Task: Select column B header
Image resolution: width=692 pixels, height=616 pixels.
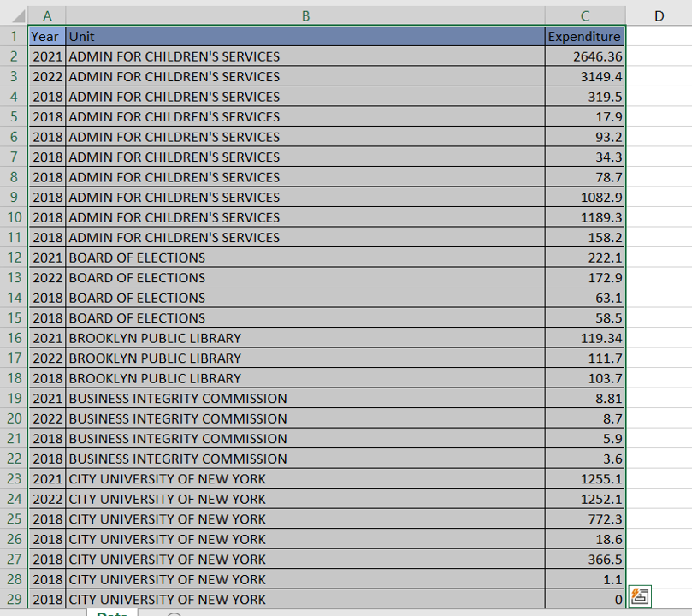Action: coord(305,16)
